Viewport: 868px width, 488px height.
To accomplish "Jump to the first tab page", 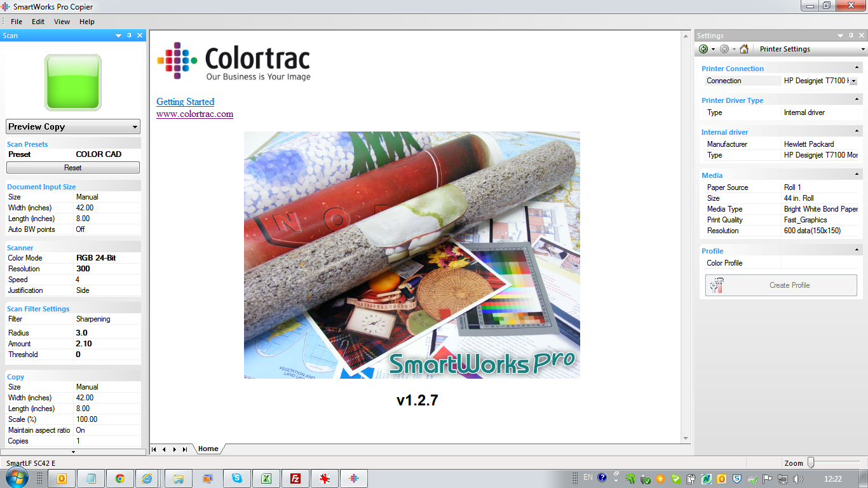I will tap(154, 449).
